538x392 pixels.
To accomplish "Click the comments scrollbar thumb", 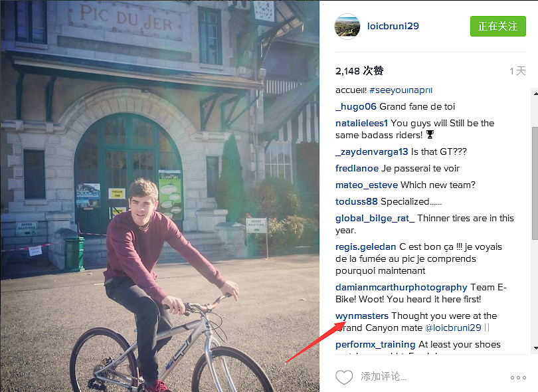I will click(535, 183).
